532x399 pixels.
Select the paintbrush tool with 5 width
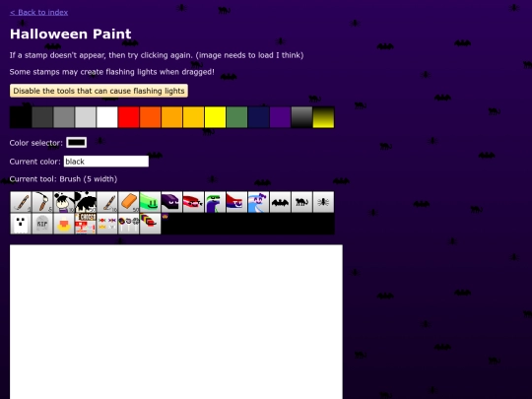point(42,202)
